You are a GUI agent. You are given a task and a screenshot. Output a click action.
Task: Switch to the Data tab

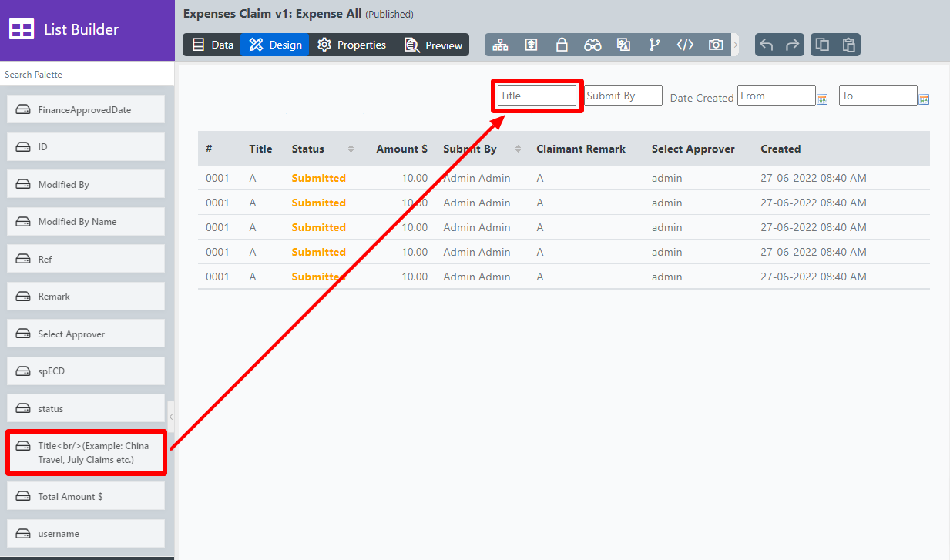[x=213, y=45]
